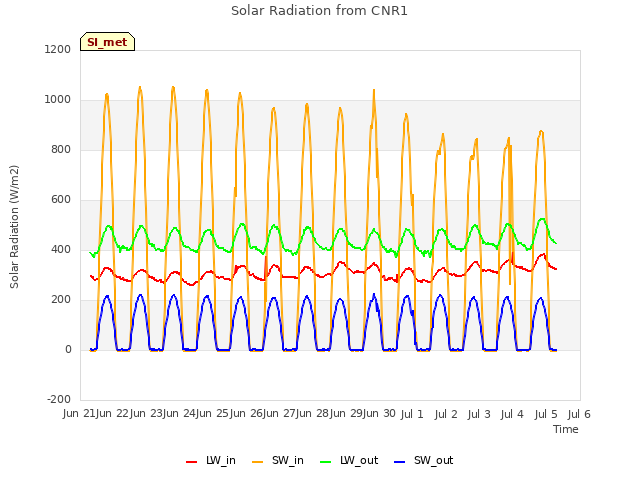The height and width of the screenshot is (480, 640).
Task: Click the 400 y-axis tick label
Action: point(61,249)
